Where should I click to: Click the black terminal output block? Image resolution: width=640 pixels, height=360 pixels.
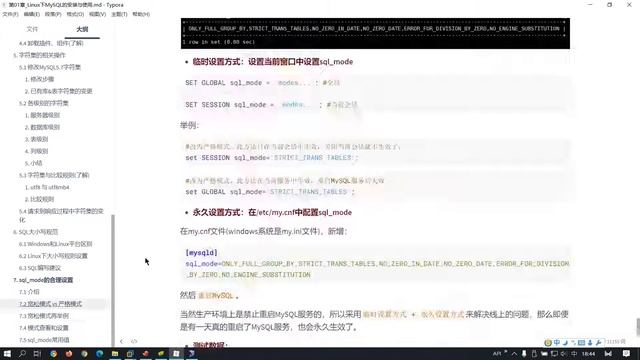[375, 33]
